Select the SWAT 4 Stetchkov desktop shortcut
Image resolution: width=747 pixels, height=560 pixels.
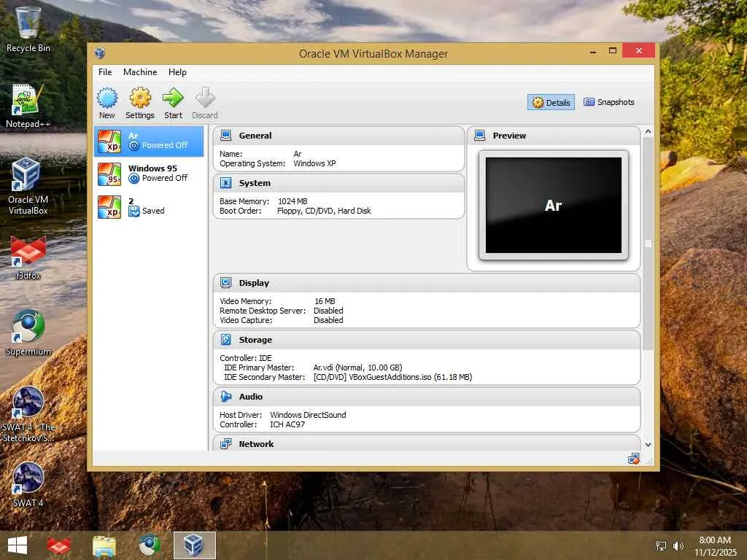click(x=28, y=414)
